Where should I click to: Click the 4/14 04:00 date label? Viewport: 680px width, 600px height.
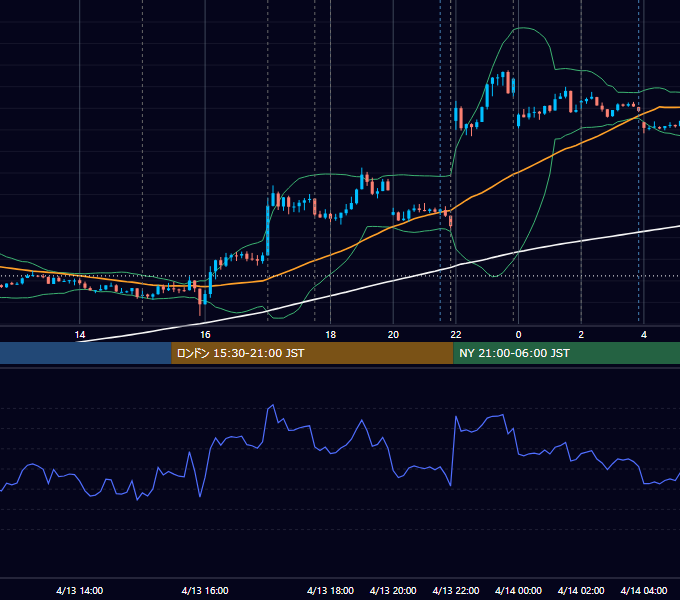click(644, 590)
